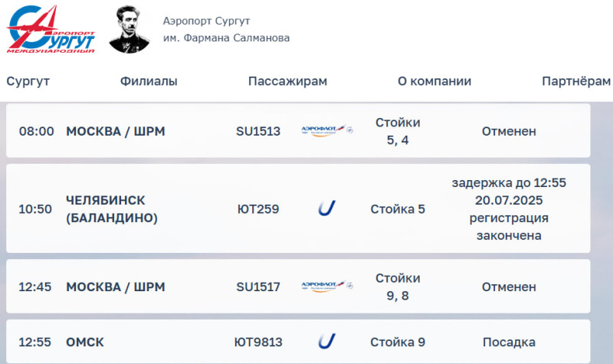
Task: Open the Сургут menu item
Action: point(28,81)
